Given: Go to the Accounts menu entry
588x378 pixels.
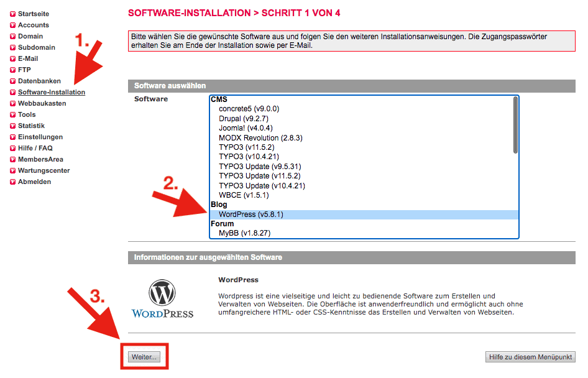Looking at the screenshot, I should [34, 25].
